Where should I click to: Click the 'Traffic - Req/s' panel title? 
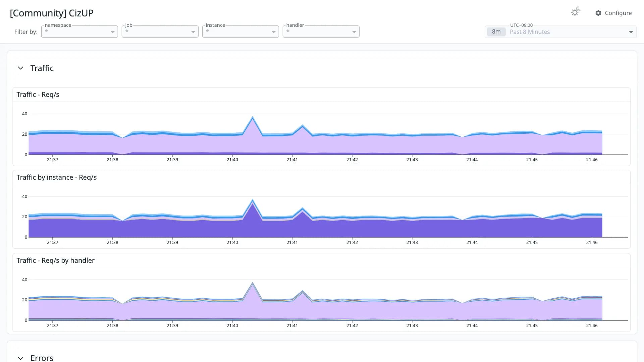(x=38, y=95)
